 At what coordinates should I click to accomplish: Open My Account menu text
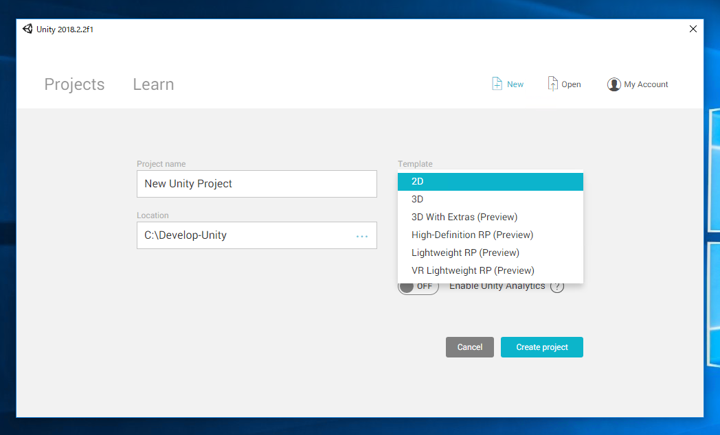point(646,85)
